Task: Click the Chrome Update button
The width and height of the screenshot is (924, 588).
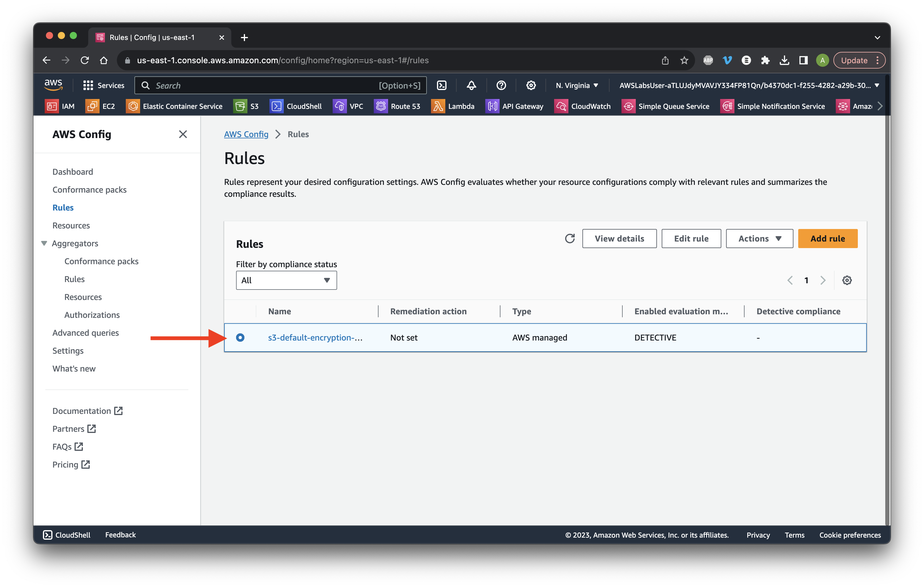Action: tap(859, 60)
